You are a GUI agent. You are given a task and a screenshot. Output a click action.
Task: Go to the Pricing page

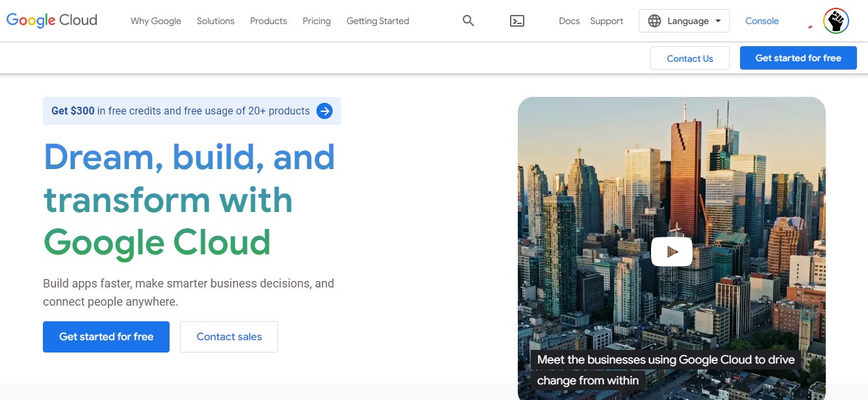pyautogui.click(x=316, y=21)
